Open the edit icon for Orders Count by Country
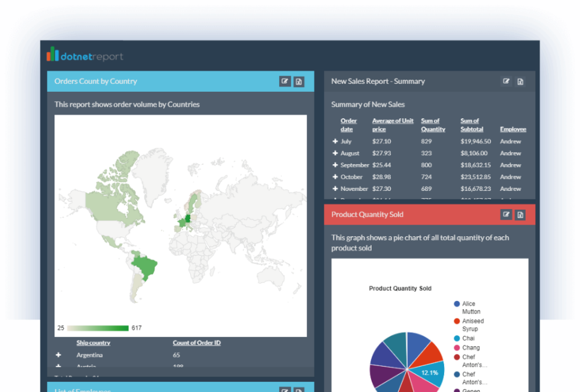 point(285,81)
